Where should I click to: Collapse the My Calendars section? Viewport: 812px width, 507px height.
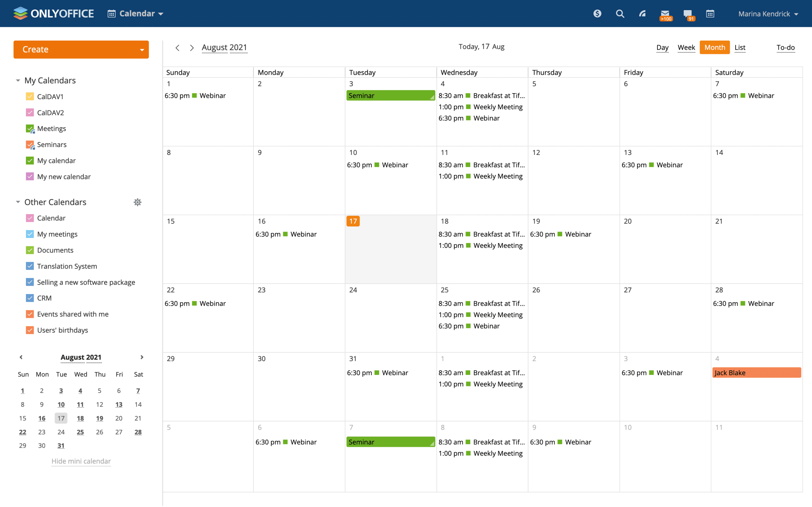pyautogui.click(x=17, y=80)
